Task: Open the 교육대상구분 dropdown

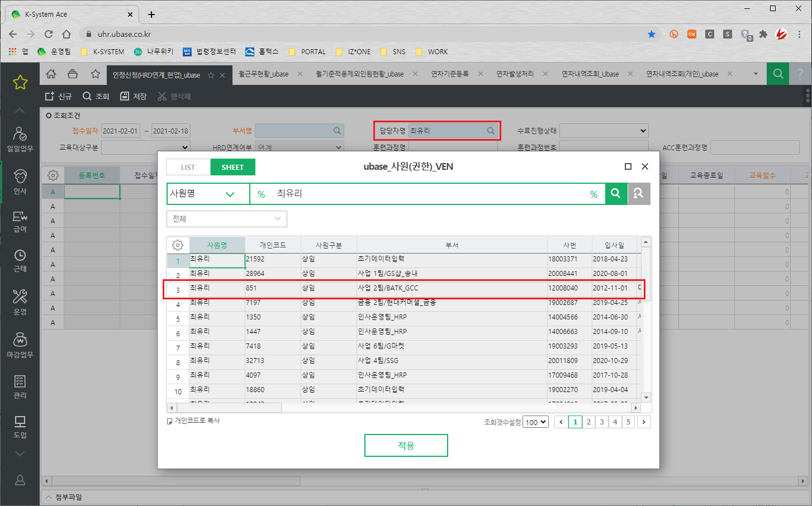Action: click(x=146, y=147)
